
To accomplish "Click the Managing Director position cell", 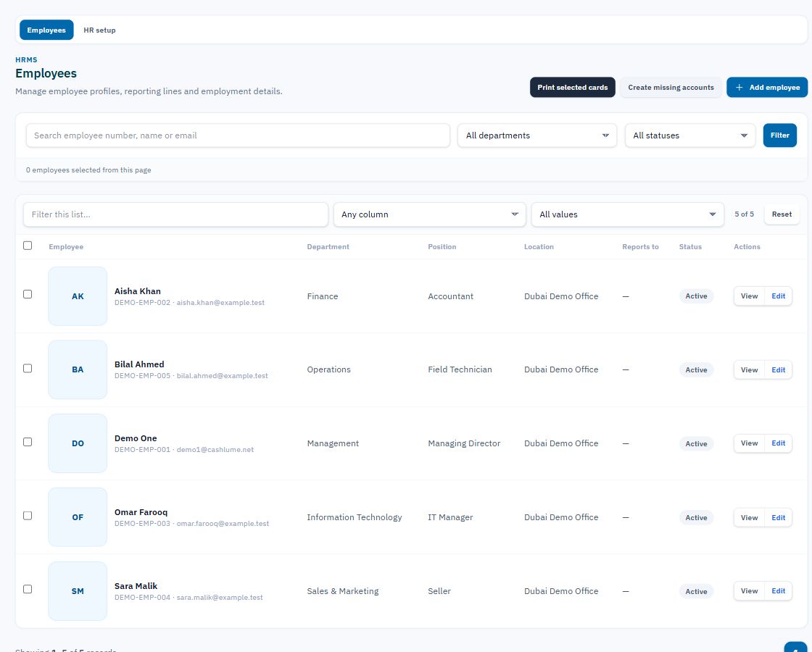I will click(464, 443).
